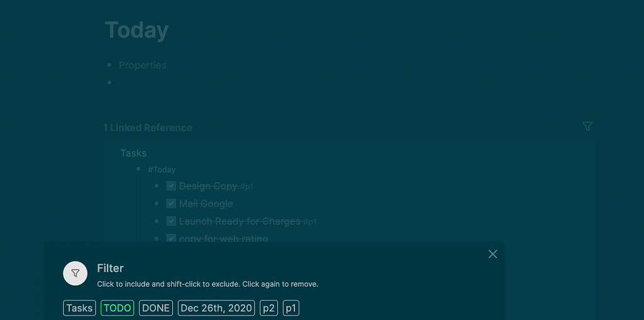Close the Filter dialog
This screenshot has height=320, width=644.
point(492,254)
